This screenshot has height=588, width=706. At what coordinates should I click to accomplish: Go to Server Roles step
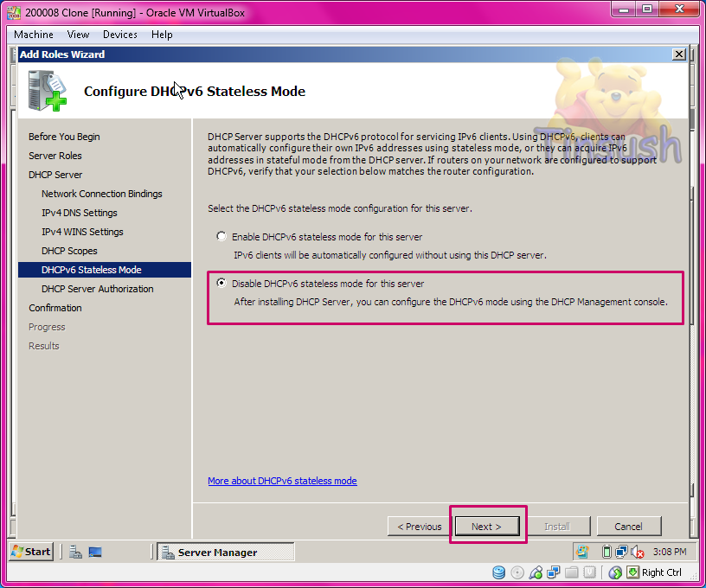click(x=55, y=156)
